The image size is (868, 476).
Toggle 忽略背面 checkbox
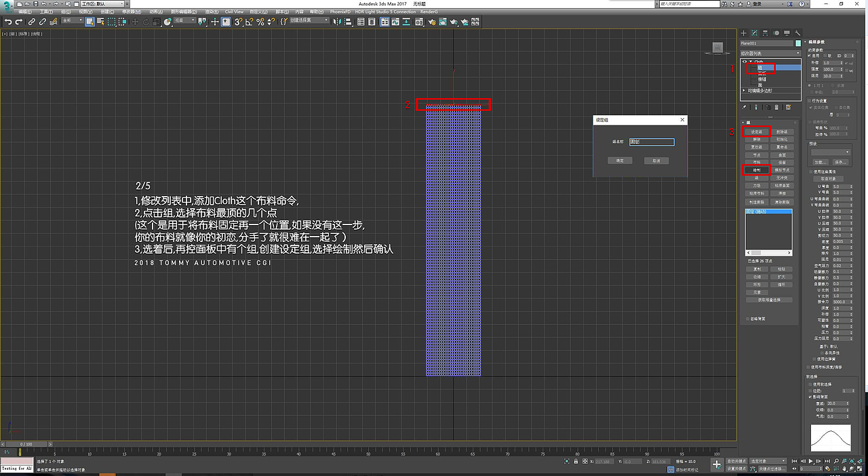tap(748, 319)
